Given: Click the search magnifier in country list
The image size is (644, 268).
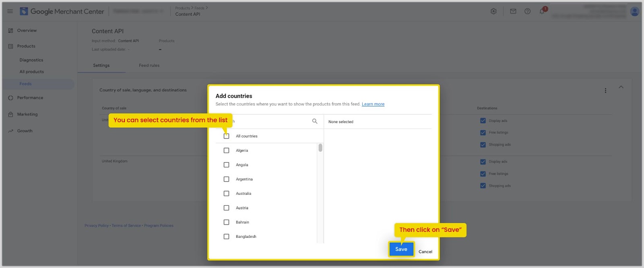Looking at the screenshot, I should (x=315, y=121).
